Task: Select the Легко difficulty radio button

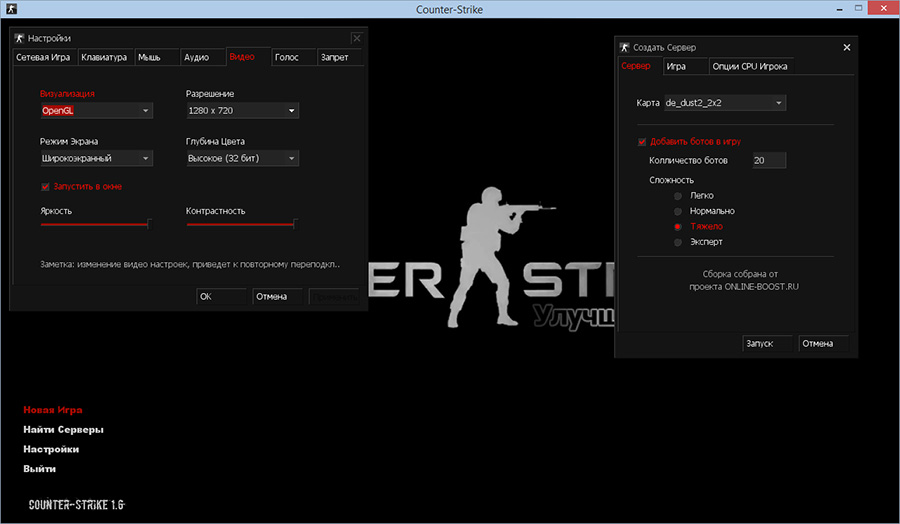Action: tap(678, 196)
